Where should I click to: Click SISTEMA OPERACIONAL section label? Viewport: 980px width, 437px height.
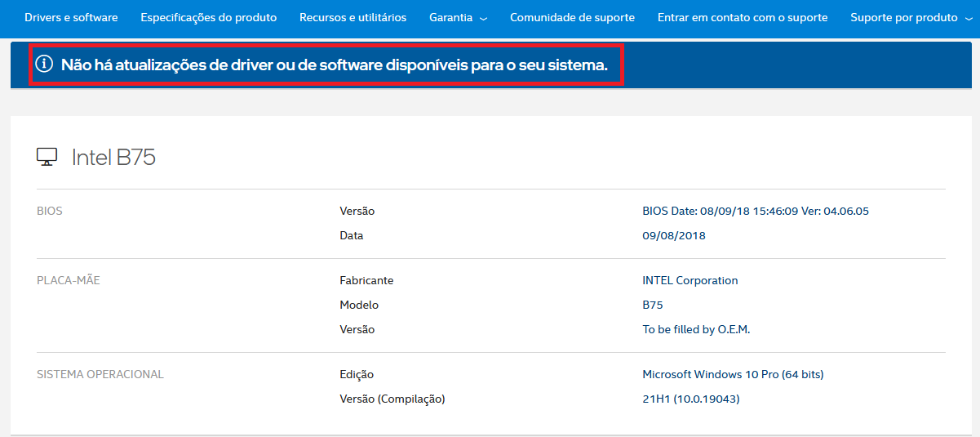coord(100,374)
